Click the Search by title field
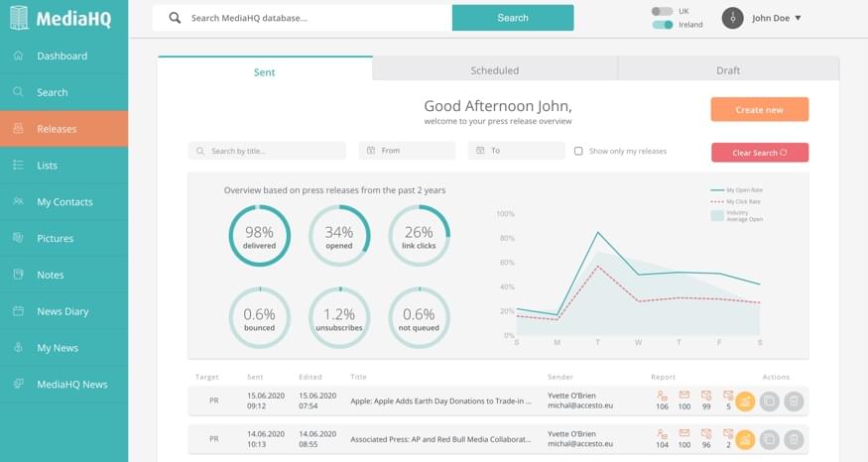Screen dimensions: 868x462 pyautogui.click(x=267, y=151)
